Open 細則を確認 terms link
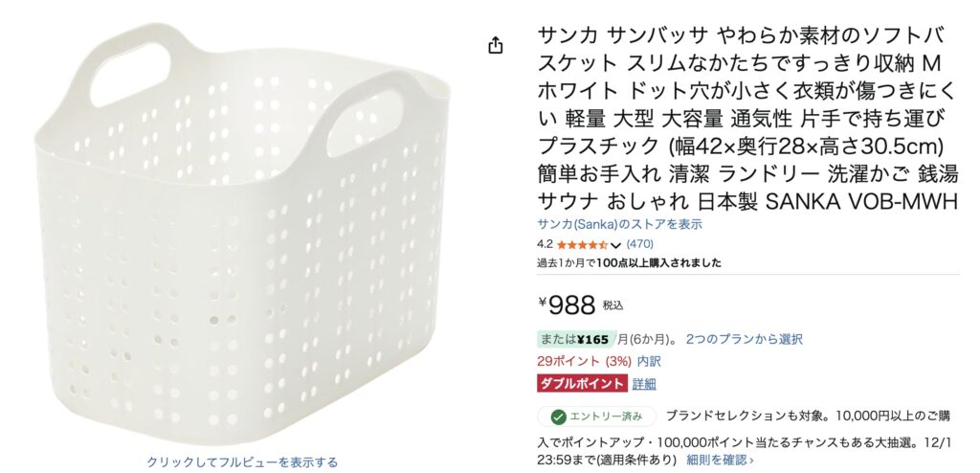 tap(720, 460)
